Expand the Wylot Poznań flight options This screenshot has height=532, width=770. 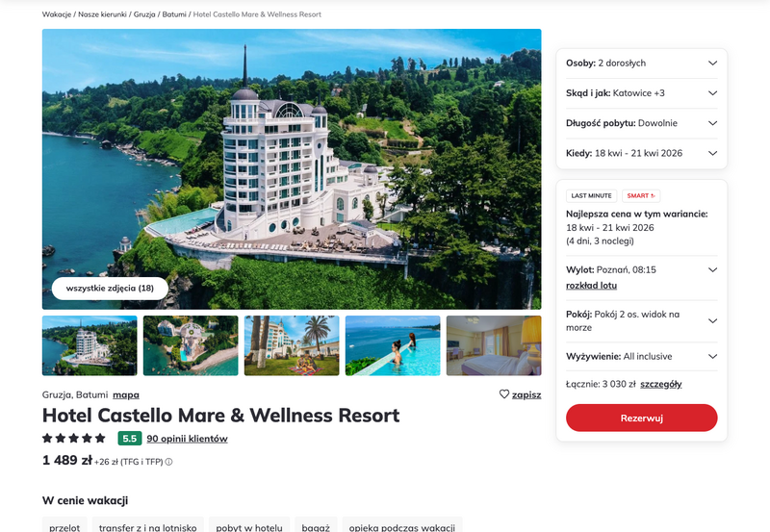pos(712,270)
